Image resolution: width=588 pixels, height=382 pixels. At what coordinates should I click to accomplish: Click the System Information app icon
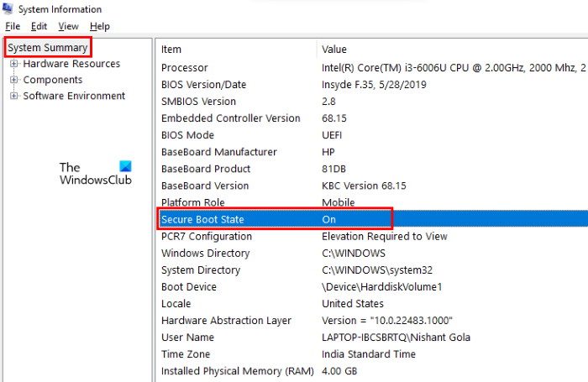[x=8, y=9]
